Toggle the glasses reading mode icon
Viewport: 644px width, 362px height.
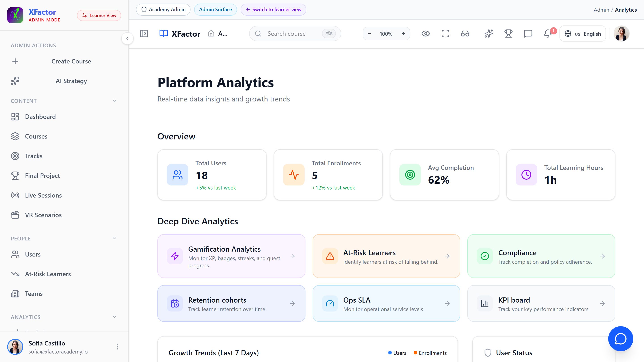(x=465, y=34)
